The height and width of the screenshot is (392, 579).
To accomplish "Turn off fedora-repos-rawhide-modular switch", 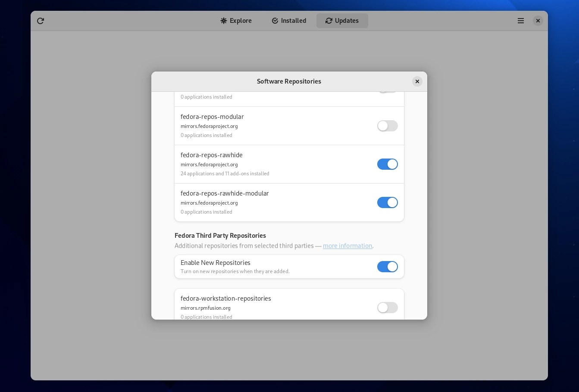I will 388,202.
